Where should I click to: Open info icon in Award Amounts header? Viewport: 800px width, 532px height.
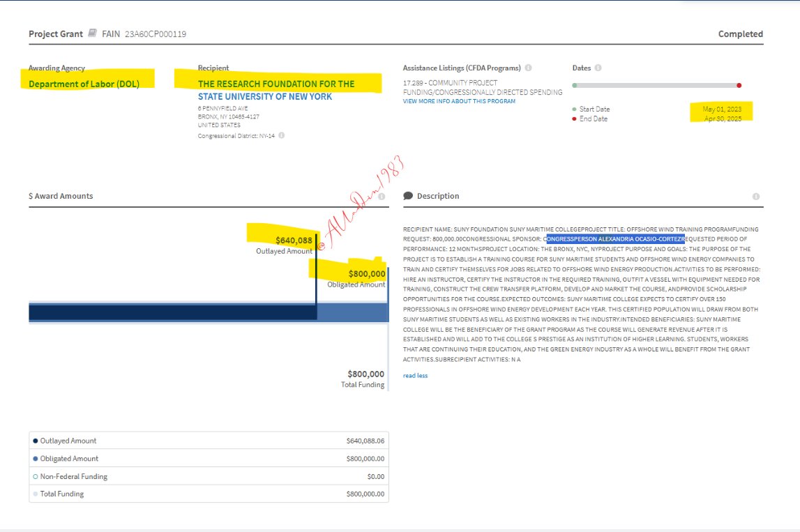coord(382,197)
